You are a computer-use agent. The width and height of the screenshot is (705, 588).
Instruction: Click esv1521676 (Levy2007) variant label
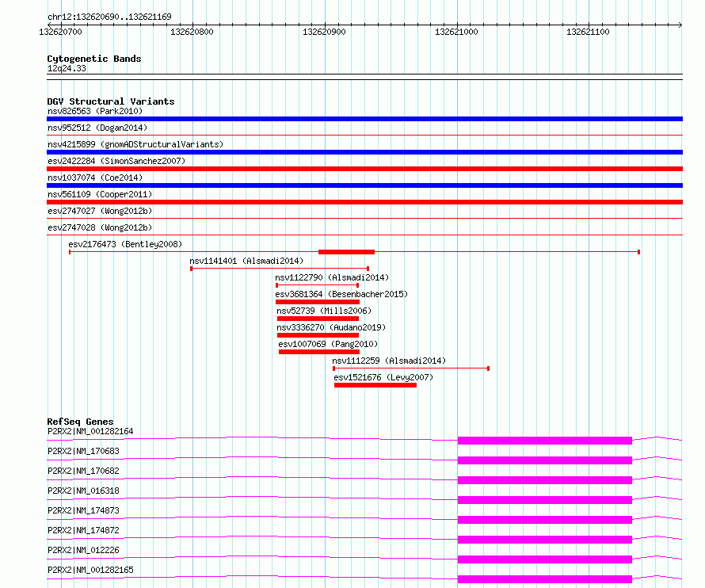tap(383, 377)
